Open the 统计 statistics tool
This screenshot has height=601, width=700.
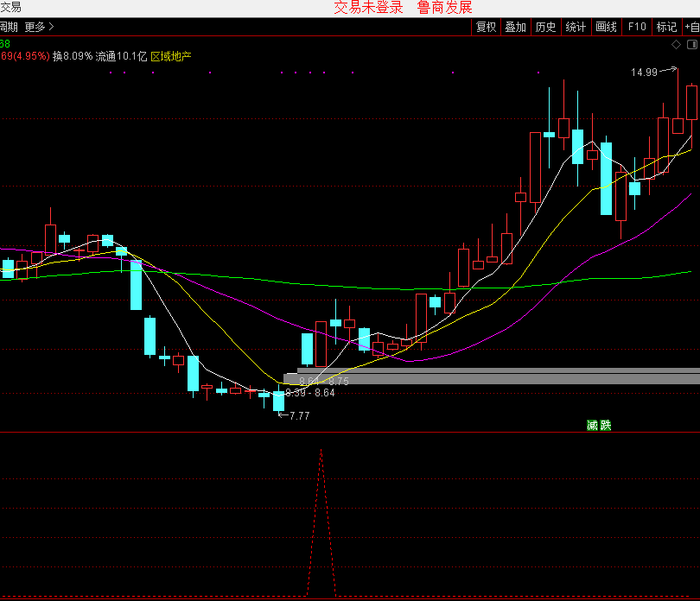[x=576, y=27]
